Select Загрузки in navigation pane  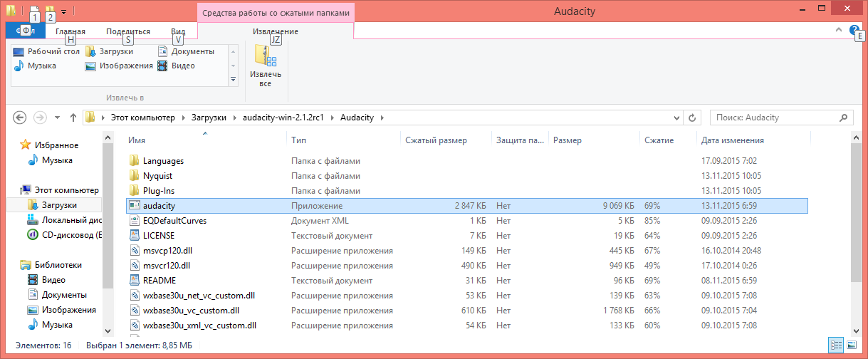point(59,205)
